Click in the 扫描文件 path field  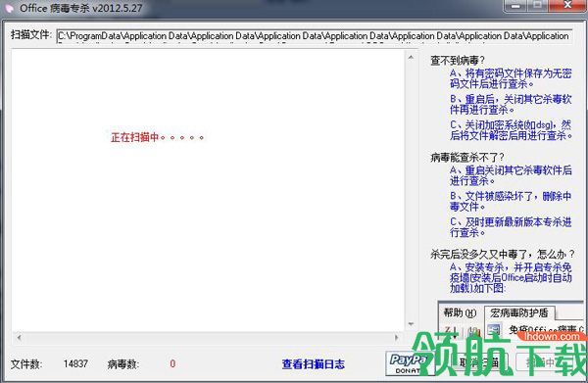click(315, 36)
